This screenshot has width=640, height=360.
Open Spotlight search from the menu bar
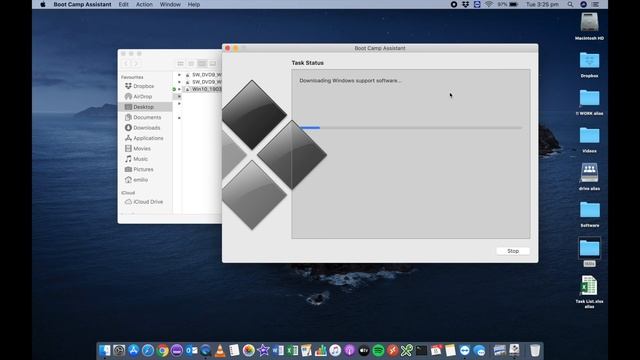coord(570,4)
